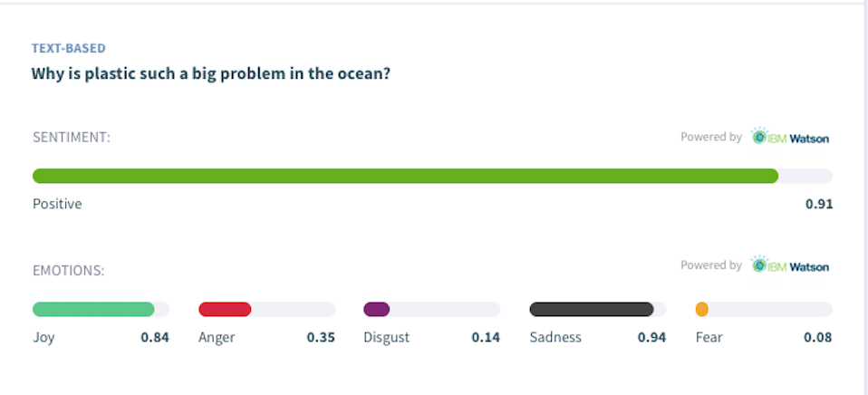Click the Positive sentiment label
The image size is (868, 395).
point(57,204)
